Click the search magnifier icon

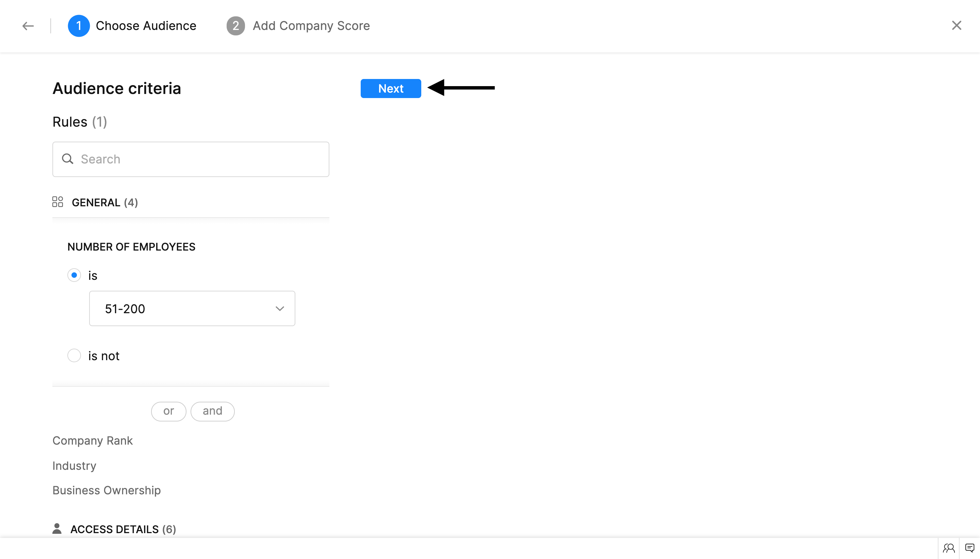coord(67,159)
